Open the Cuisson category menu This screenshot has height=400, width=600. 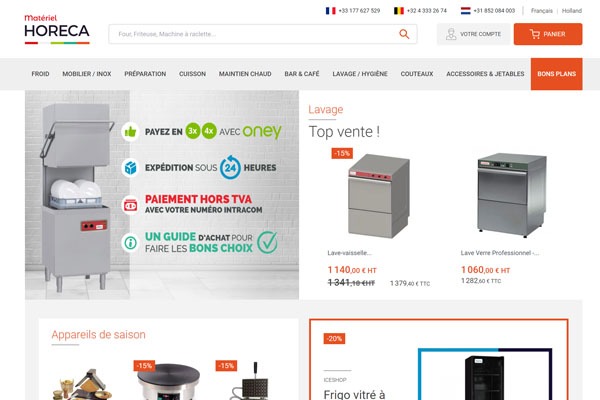pos(192,74)
